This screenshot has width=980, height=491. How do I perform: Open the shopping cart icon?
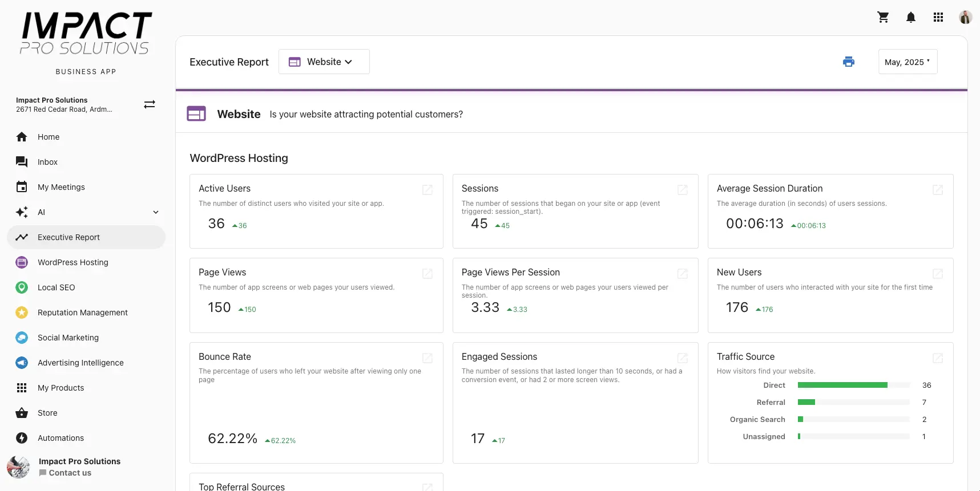[x=883, y=18]
